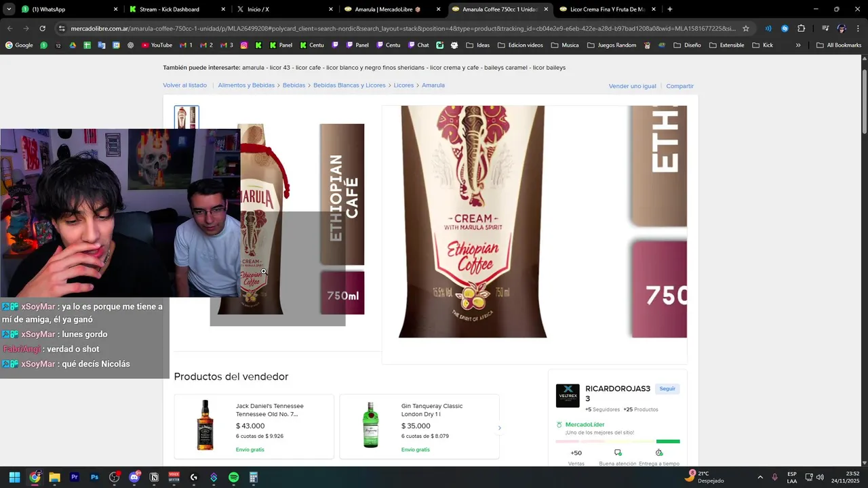This screenshot has width=868, height=488.
Task: Open the Alimentos y Bebidas breadcrumb
Action: tap(246, 85)
